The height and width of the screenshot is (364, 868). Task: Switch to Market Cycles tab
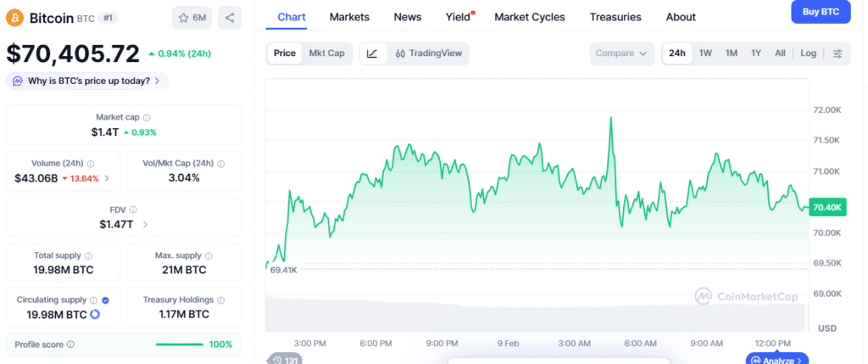point(530,17)
